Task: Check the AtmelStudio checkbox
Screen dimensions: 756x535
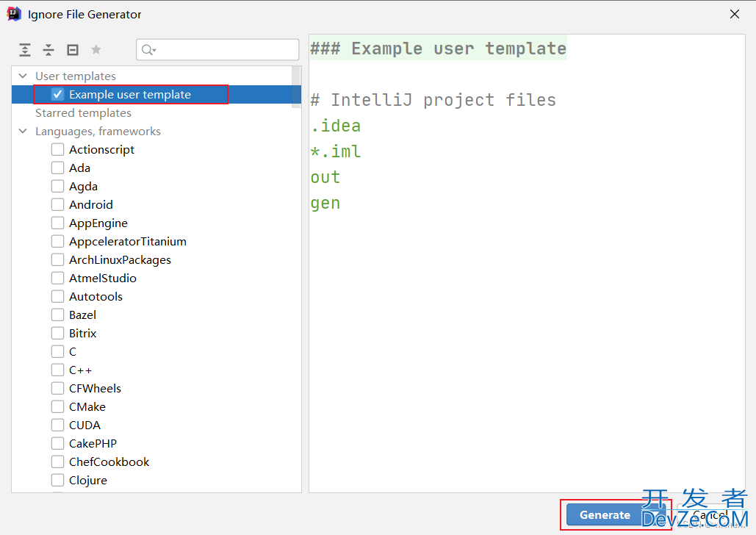Action: tap(57, 278)
